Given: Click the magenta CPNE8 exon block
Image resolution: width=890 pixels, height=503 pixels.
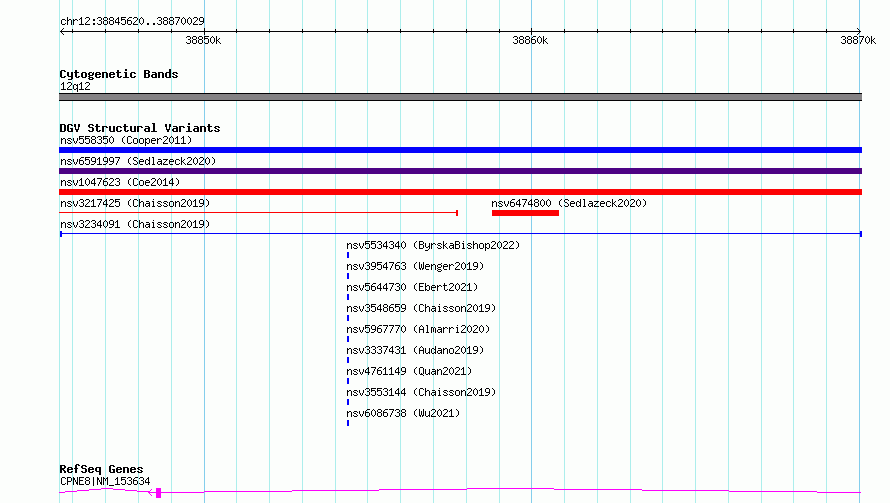Looking at the screenshot, I should (158, 493).
